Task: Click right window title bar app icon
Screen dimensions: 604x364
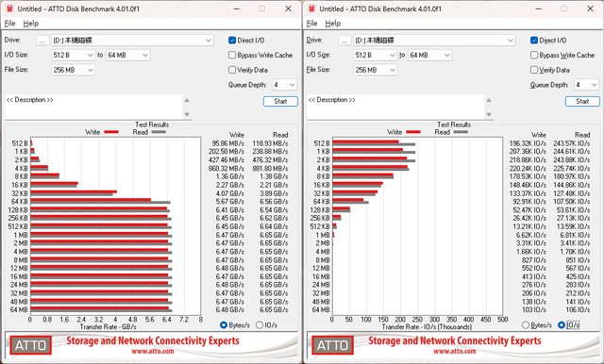Action: (311, 8)
